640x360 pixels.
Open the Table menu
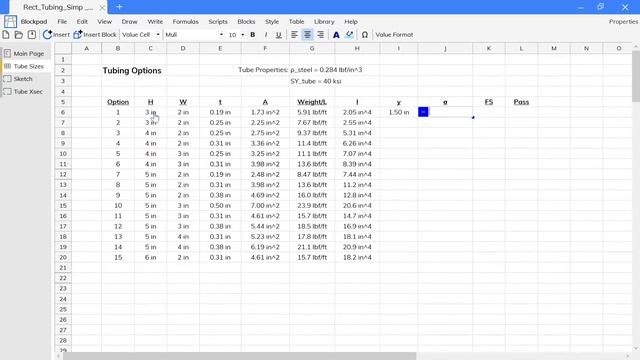coord(296,22)
